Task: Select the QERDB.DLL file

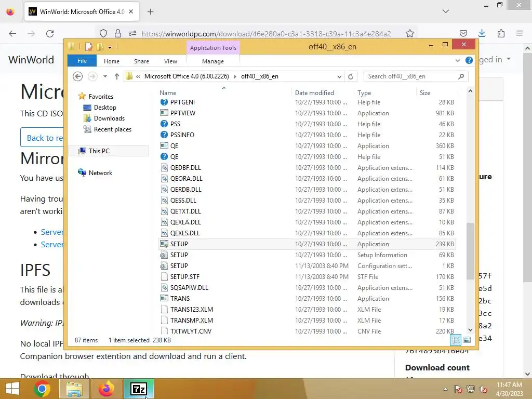Action: (185, 189)
